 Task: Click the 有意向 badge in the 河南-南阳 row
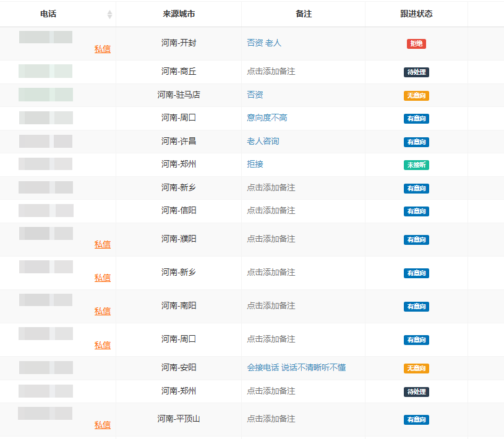pyautogui.click(x=416, y=306)
